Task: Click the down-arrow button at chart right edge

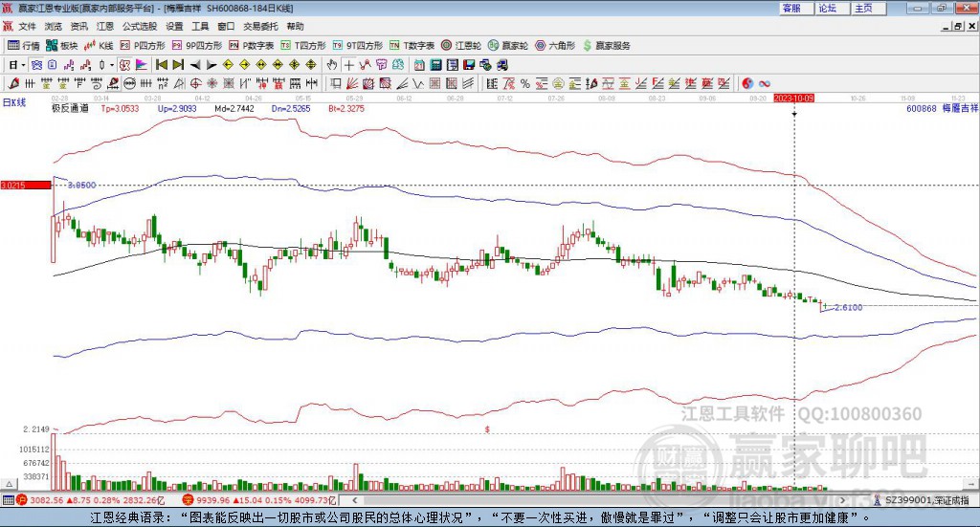Action: point(972,484)
